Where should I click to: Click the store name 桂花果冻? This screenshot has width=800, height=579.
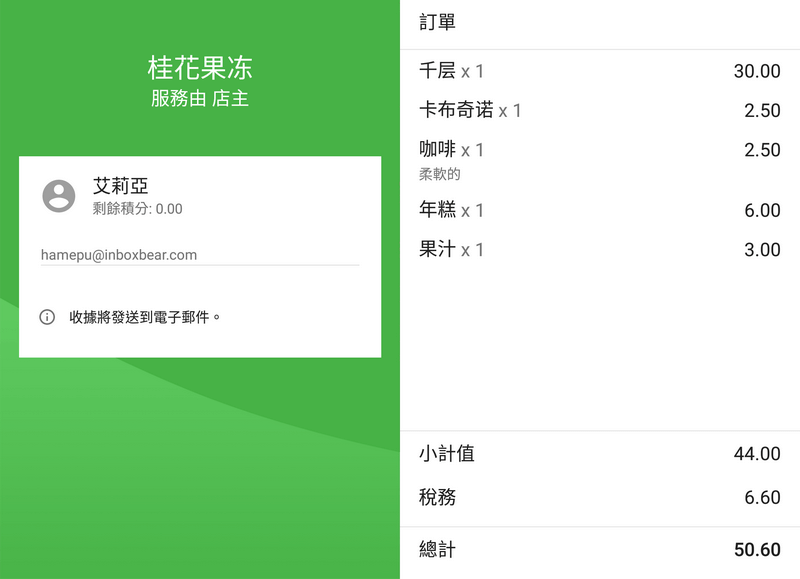[x=200, y=67]
